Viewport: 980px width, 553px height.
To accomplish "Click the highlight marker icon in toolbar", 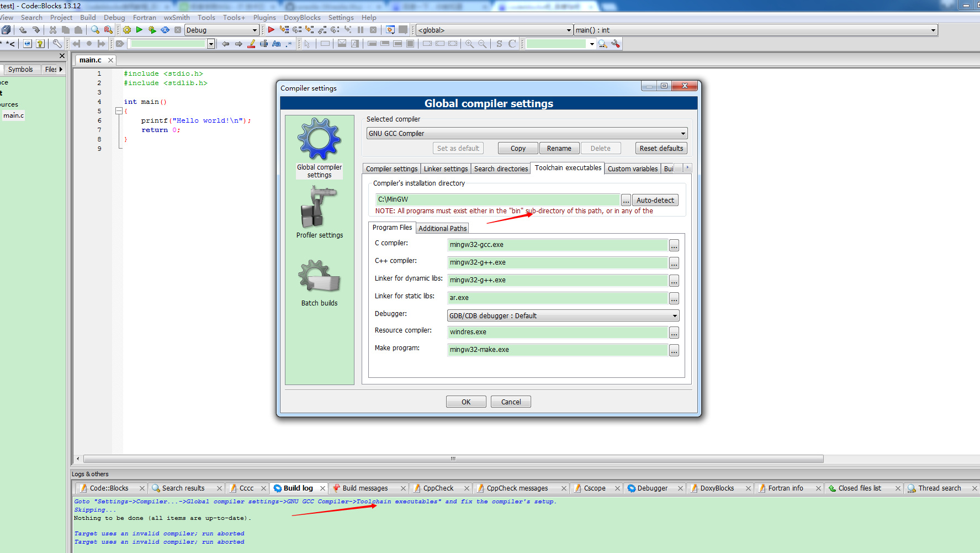I will click(251, 44).
